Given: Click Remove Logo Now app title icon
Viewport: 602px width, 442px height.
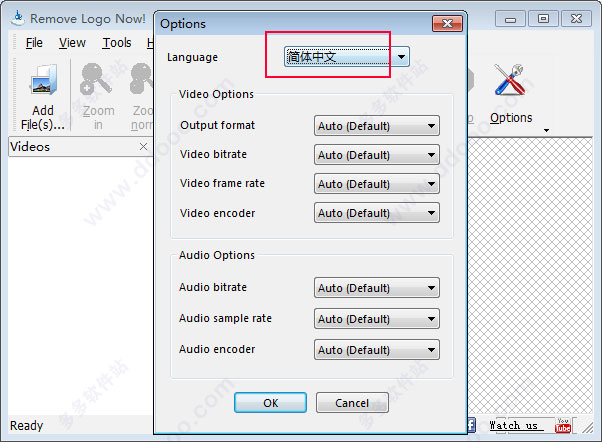Looking at the screenshot, I should (17, 18).
